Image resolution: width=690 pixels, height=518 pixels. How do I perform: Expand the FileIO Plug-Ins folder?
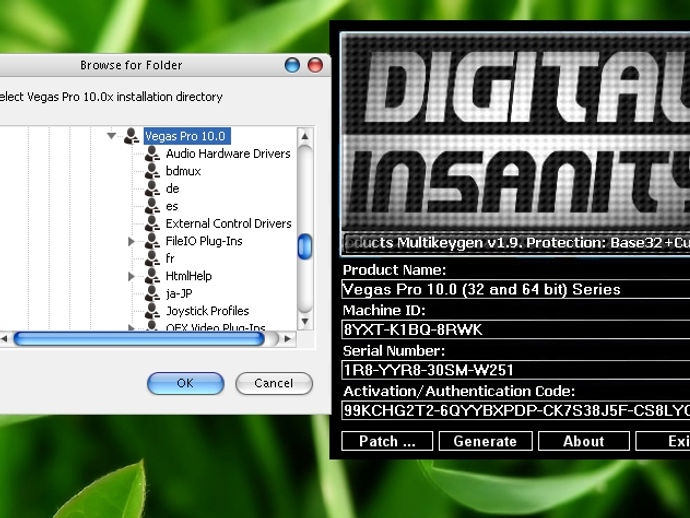(x=131, y=241)
